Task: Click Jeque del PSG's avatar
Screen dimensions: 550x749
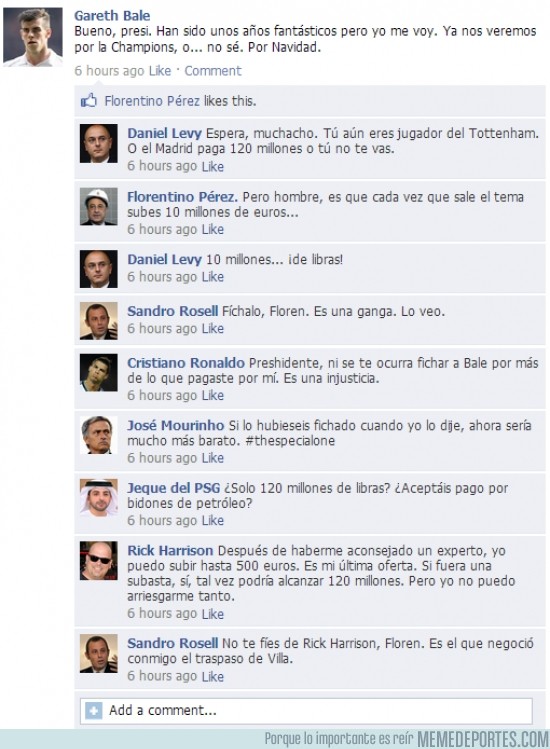Action: click(x=98, y=498)
